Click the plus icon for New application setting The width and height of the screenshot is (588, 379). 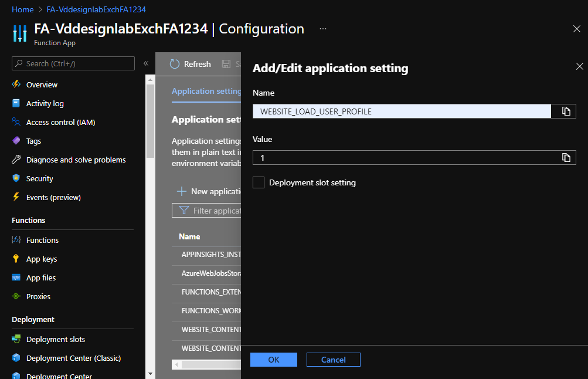(182, 191)
